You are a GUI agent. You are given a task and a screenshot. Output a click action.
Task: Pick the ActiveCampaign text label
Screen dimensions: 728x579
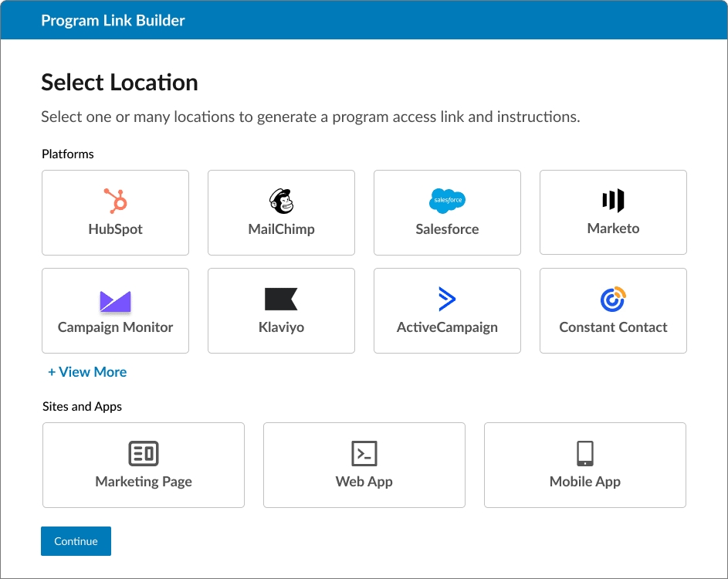coord(447,327)
